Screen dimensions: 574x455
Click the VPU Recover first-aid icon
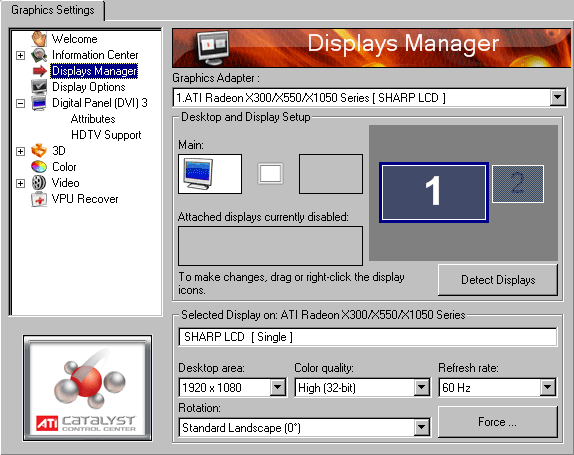39,199
